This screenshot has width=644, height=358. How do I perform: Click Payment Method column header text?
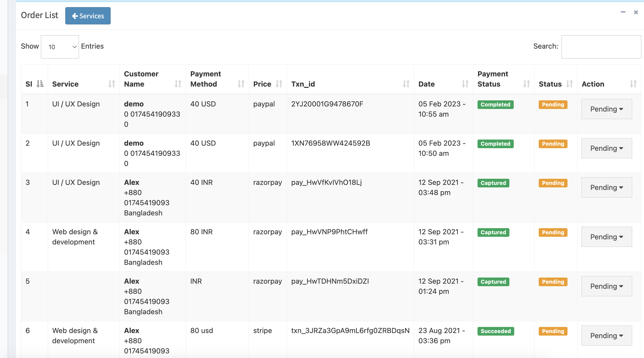click(x=205, y=79)
